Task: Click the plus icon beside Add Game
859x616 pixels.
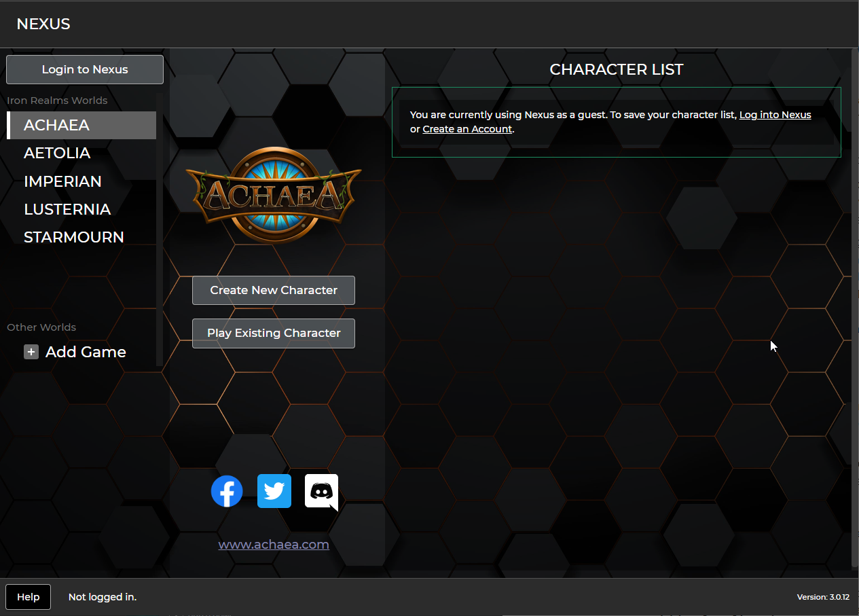Action: pyautogui.click(x=31, y=352)
